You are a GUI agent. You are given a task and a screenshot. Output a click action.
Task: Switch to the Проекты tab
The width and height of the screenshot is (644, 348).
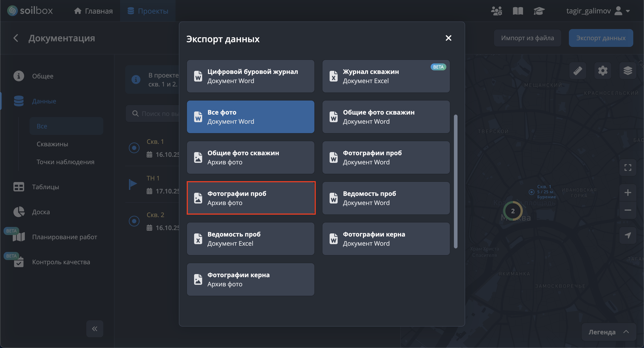(x=148, y=11)
